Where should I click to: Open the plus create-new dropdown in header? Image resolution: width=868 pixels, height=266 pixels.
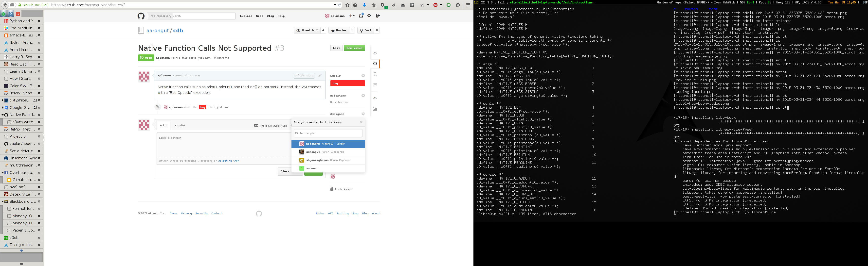tap(351, 16)
